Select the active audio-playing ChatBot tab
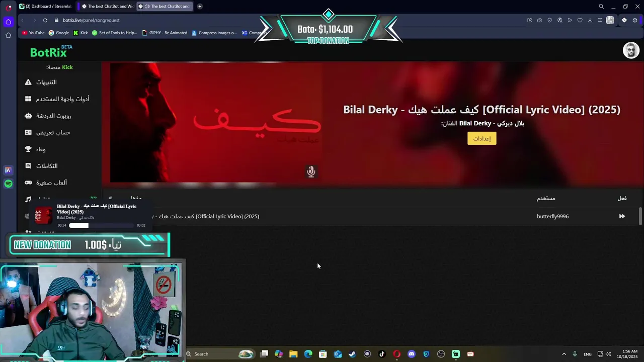The width and height of the screenshot is (644, 362). pyautogui.click(x=165, y=7)
